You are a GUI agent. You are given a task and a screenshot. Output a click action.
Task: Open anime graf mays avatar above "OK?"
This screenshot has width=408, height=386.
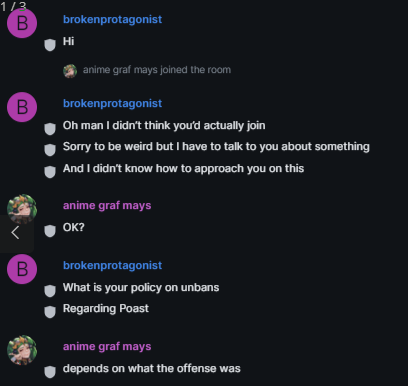click(22, 209)
